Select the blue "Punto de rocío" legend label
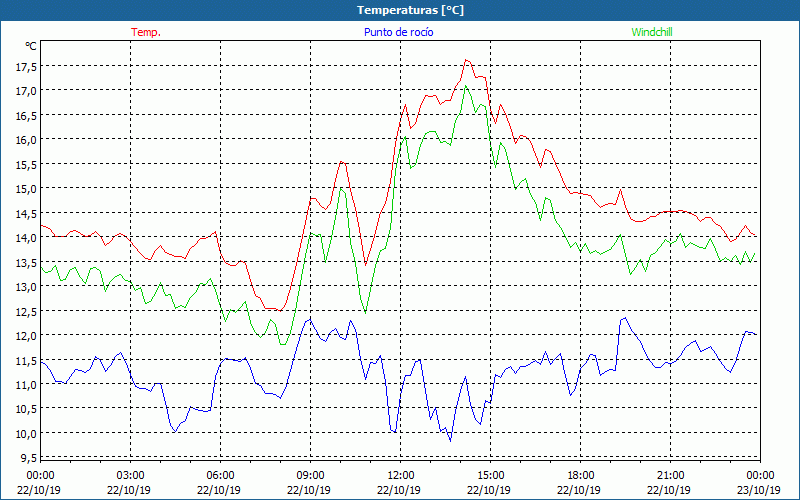Viewport: 800px width, 500px height. tap(399, 32)
